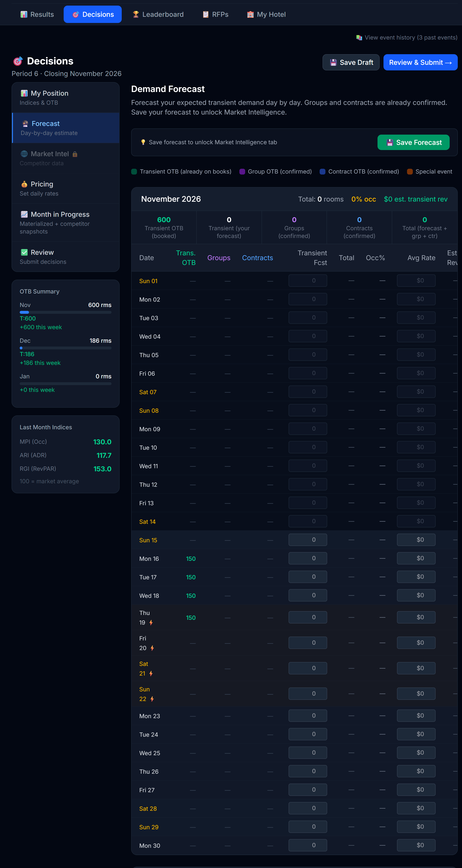Image resolution: width=462 pixels, height=868 pixels.
Task: Open Pricing sidebar section
Action: 66,189
